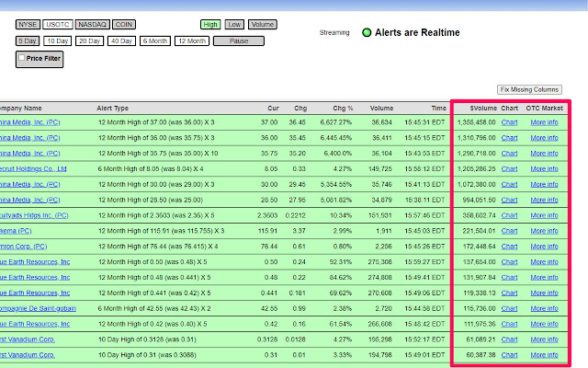Open the Recruit Holdings company link
Image resolution: width=588 pixels, height=368 pixels.
[x=33, y=168]
